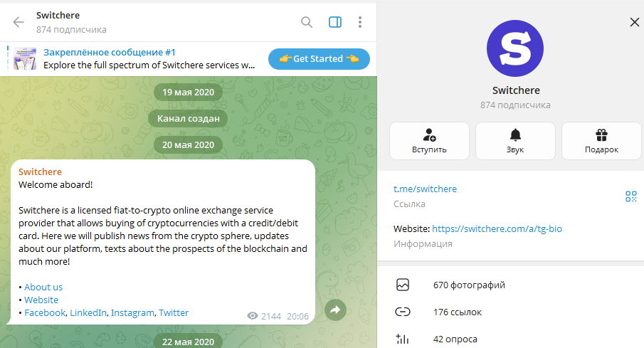Screen dimensions: 644x348
Task: Open the 176 ссылок shared links section
Action: pyautogui.click(x=510, y=312)
